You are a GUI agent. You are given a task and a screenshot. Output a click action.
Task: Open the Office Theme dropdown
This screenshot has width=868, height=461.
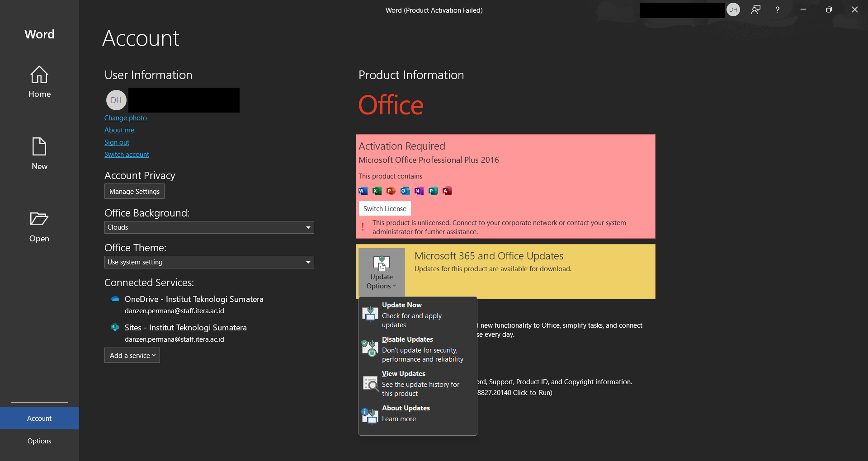209,262
